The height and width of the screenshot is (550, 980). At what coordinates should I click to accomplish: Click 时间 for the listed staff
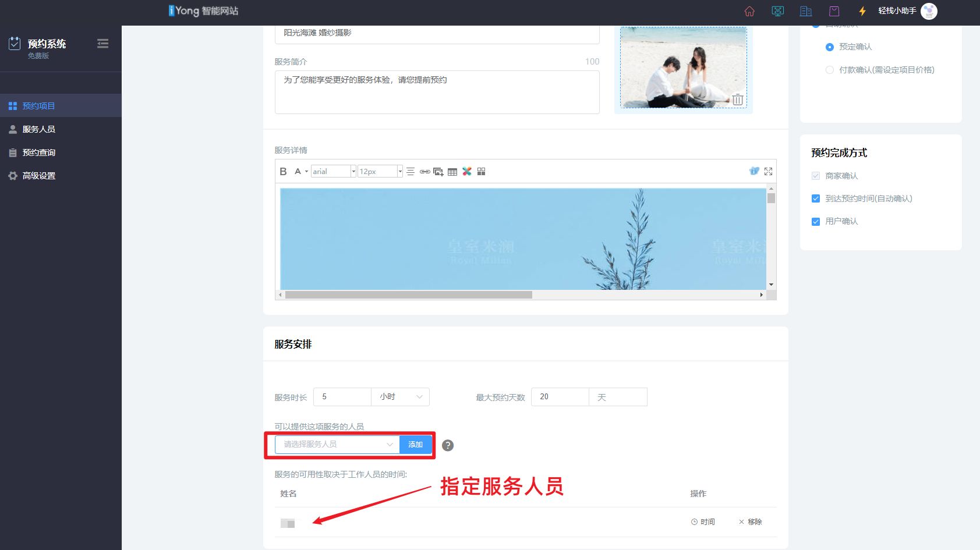703,522
